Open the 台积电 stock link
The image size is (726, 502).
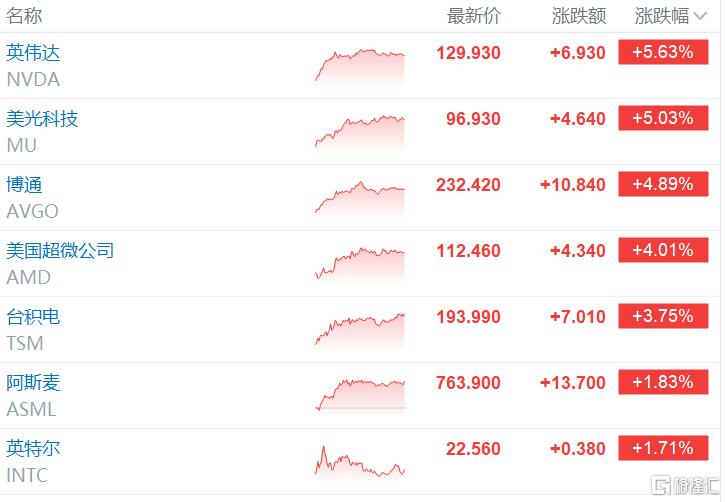33,317
